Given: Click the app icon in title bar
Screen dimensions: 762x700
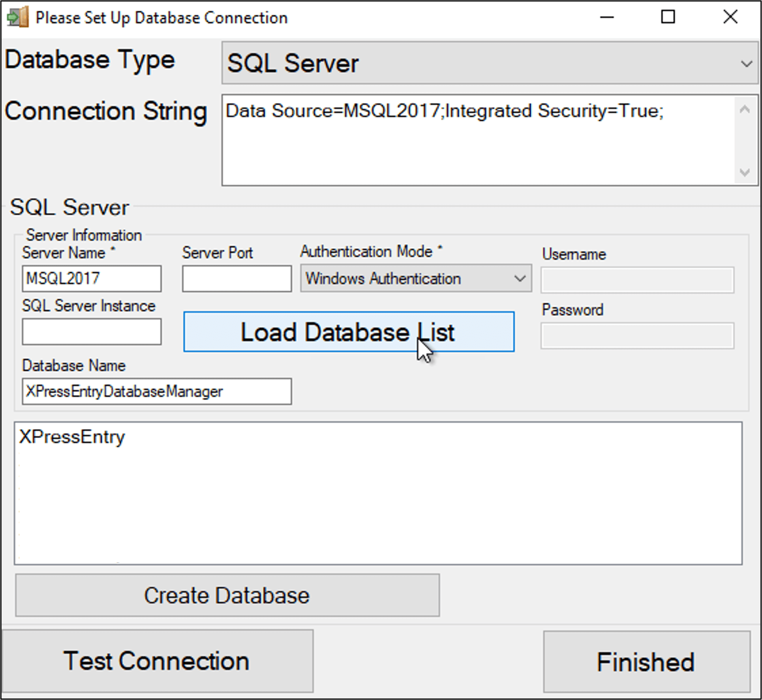Looking at the screenshot, I should coord(18,17).
